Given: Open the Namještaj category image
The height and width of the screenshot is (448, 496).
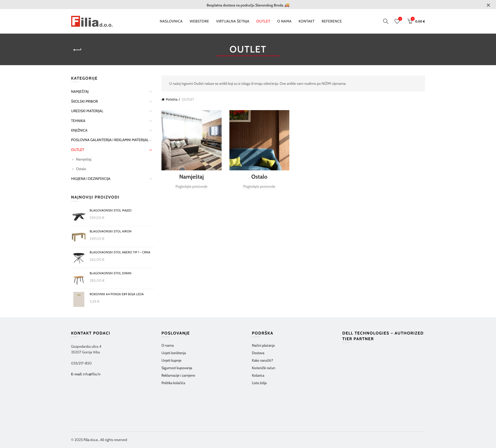Looking at the screenshot, I should click(x=191, y=140).
